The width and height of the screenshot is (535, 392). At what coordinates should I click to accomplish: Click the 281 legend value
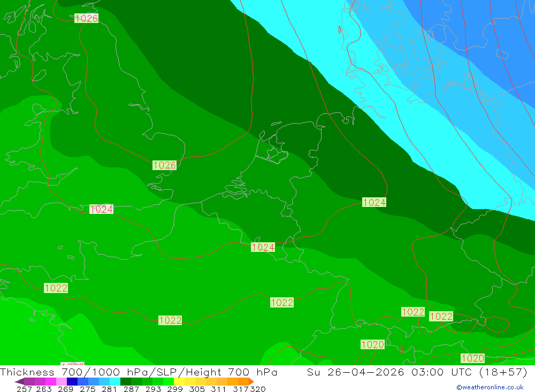(109, 389)
